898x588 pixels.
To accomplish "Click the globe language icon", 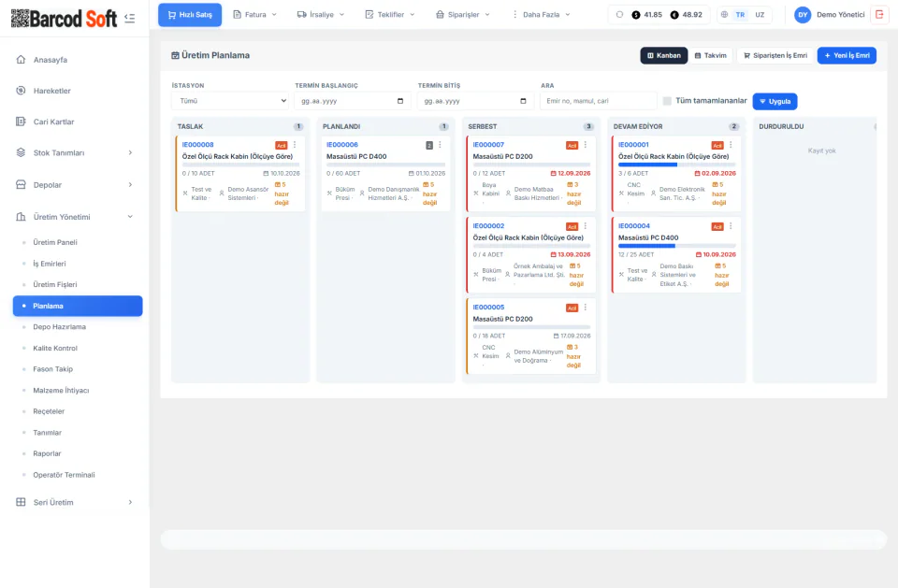I will click(724, 14).
